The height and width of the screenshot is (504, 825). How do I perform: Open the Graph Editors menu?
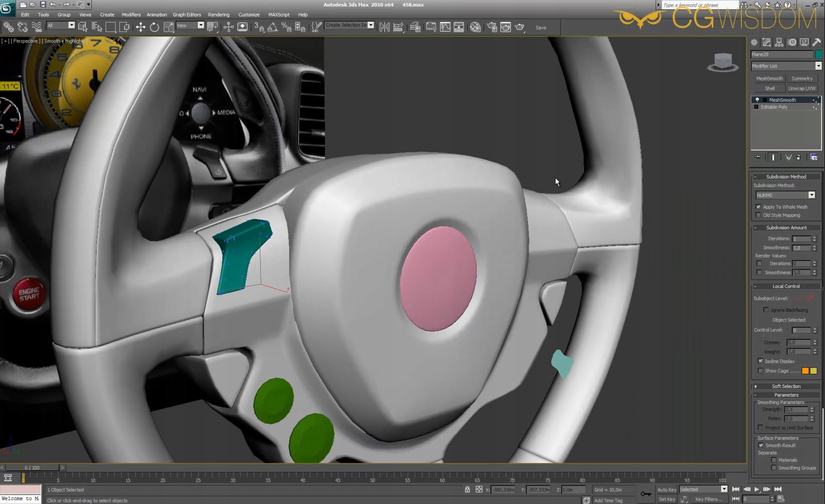187,15
